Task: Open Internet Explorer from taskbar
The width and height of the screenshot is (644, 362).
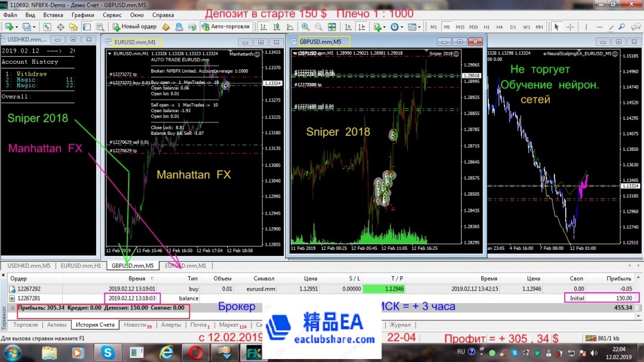Action: click(x=166, y=352)
